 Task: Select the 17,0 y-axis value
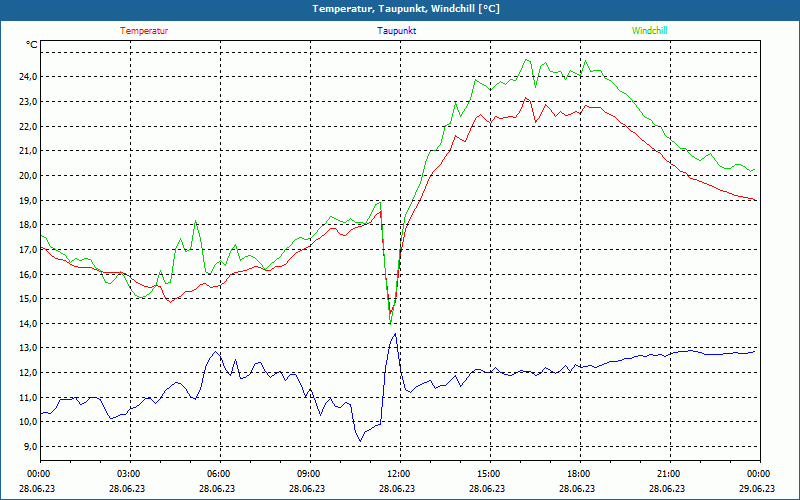coord(29,249)
